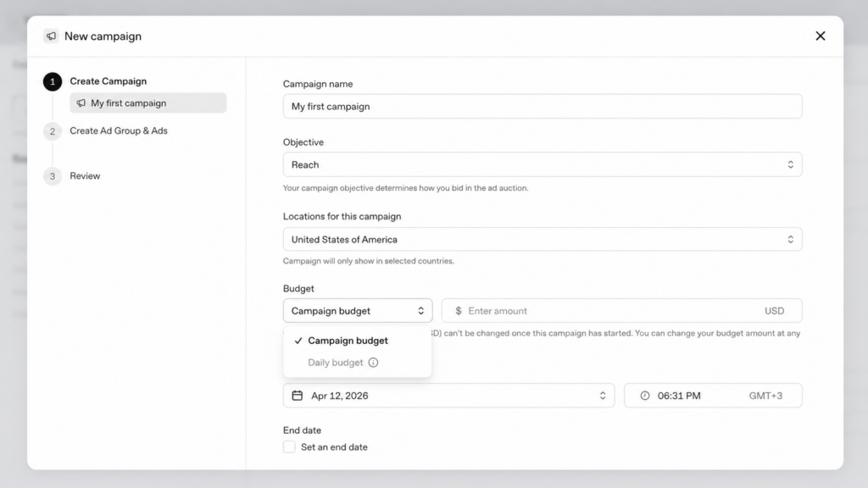The width and height of the screenshot is (868, 488).
Task: Select step 1 circle for Create Campaign
Action: pyautogui.click(x=53, y=82)
